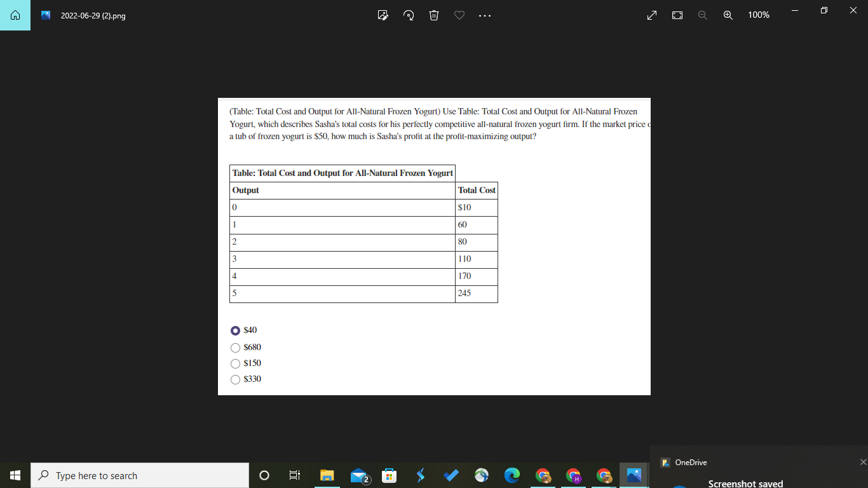
Task: Select the $680 radio option
Action: [236, 348]
